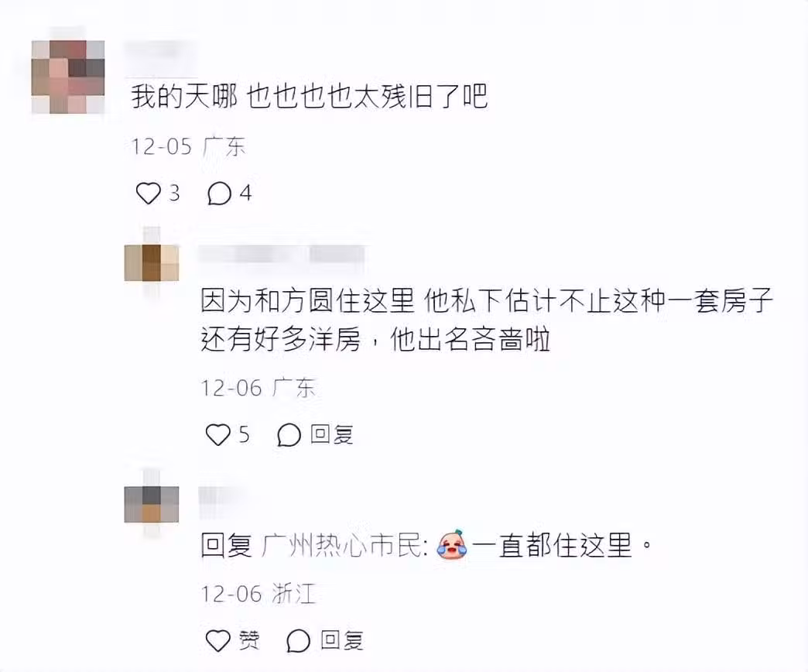The height and width of the screenshot is (672, 808).
Task: Click the comment text about 洋房
Action: (x=487, y=320)
